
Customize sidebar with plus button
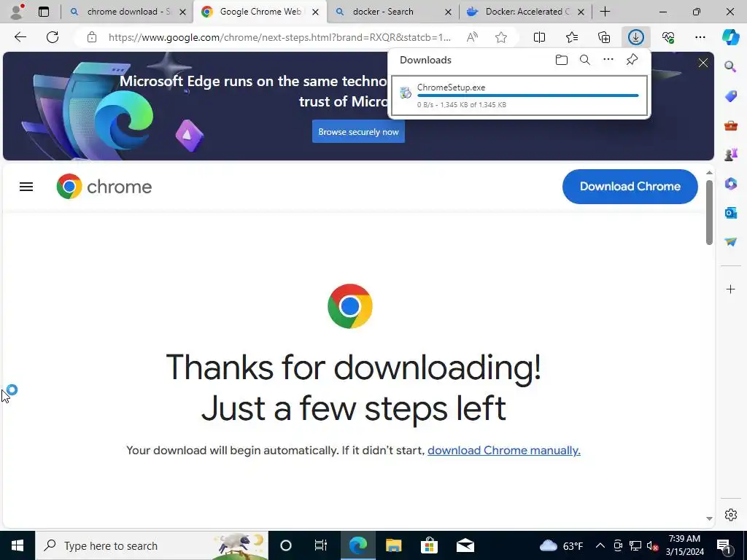click(730, 289)
